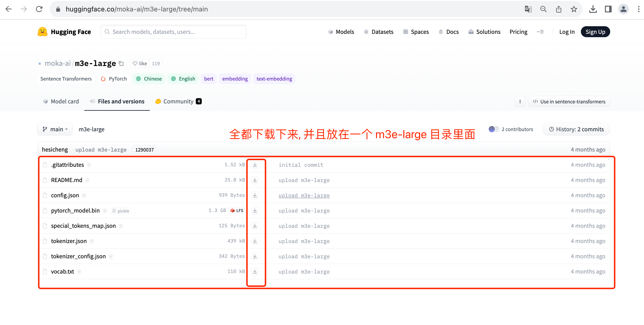
Task: Click the pickle badge on pytorch_model.bin
Action: [x=121, y=211]
